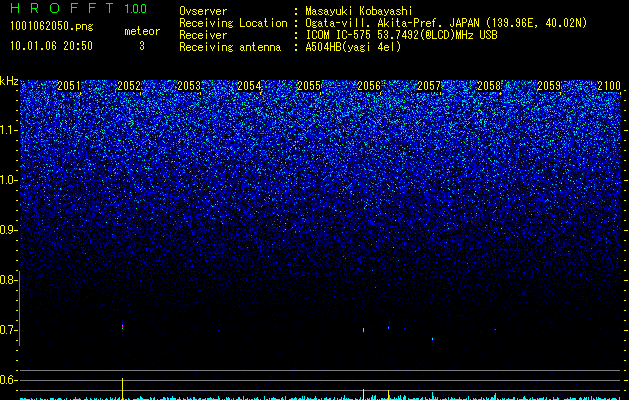Click the 2054 time marker
The width and height of the screenshot is (629, 400).
[249, 86]
